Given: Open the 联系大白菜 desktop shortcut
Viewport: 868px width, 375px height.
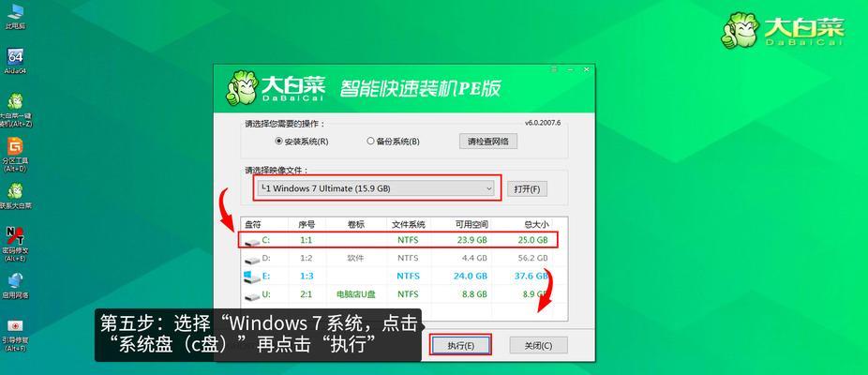Looking at the screenshot, I should pos(15,197).
